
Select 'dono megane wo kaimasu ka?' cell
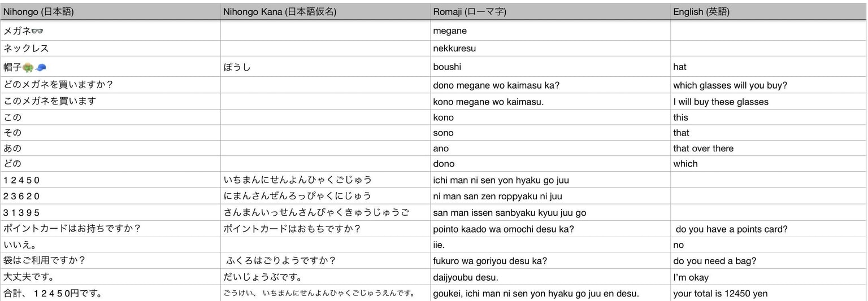pos(550,85)
